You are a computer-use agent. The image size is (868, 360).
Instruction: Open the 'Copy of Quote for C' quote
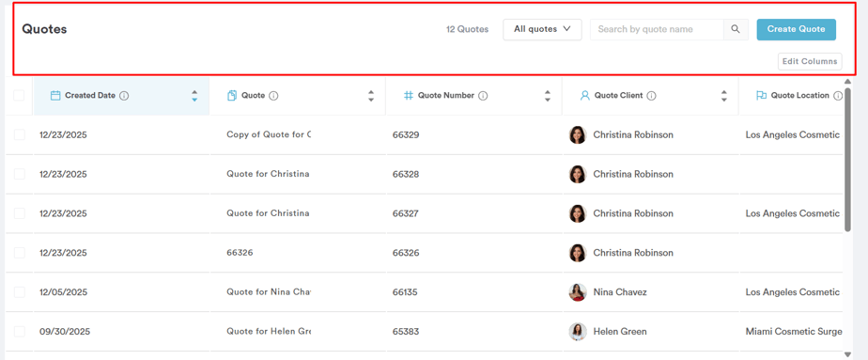point(269,134)
